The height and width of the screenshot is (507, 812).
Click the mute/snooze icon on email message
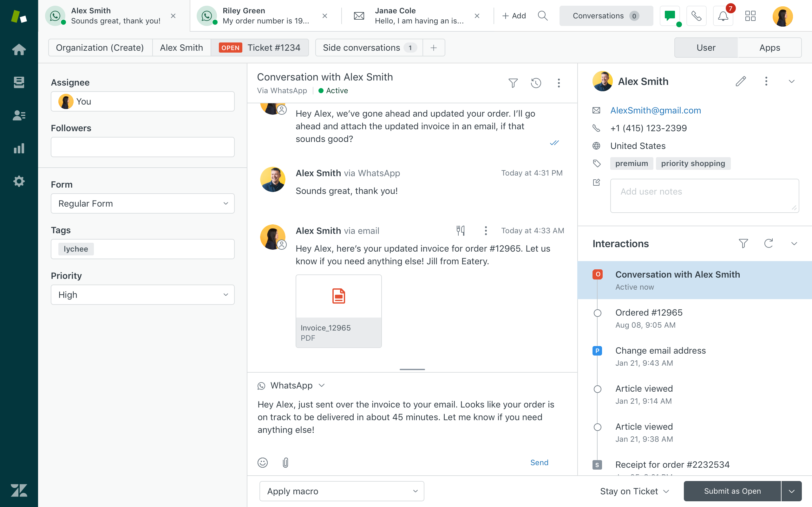pos(461,230)
